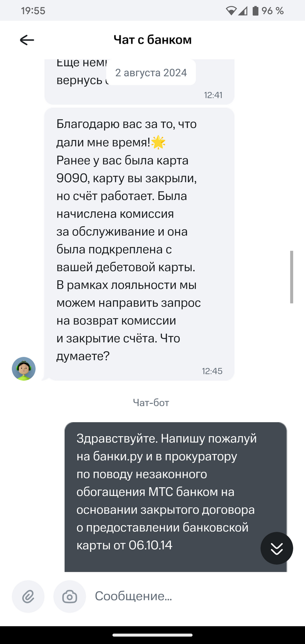Tap the "2 августа 2024" date chip

pos(151,73)
